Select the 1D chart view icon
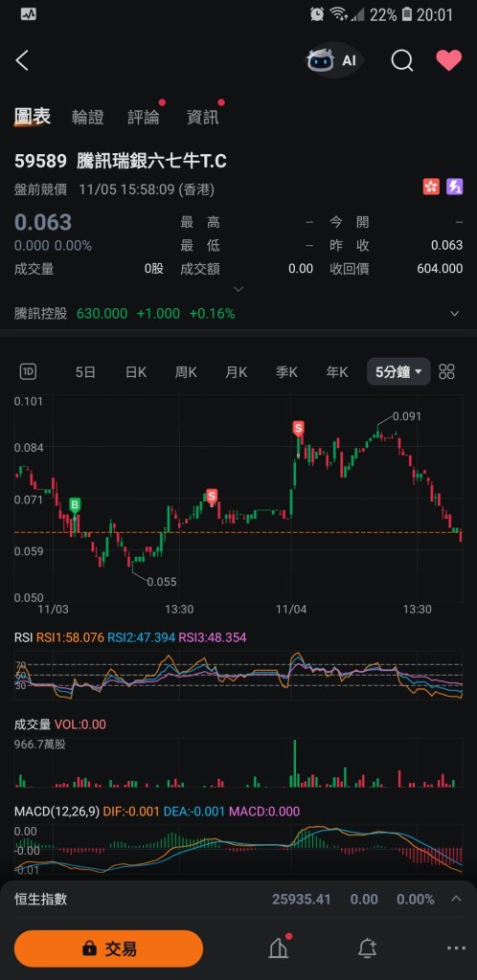Screen dimensions: 477x980 (x=28, y=372)
